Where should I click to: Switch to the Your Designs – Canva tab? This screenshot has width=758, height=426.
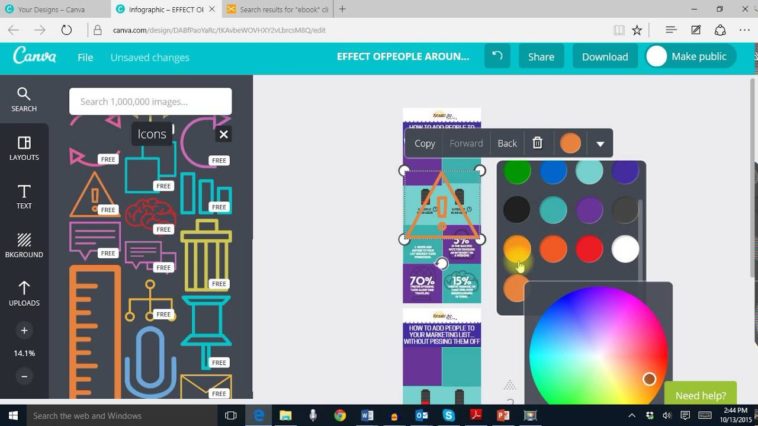pyautogui.click(x=54, y=9)
